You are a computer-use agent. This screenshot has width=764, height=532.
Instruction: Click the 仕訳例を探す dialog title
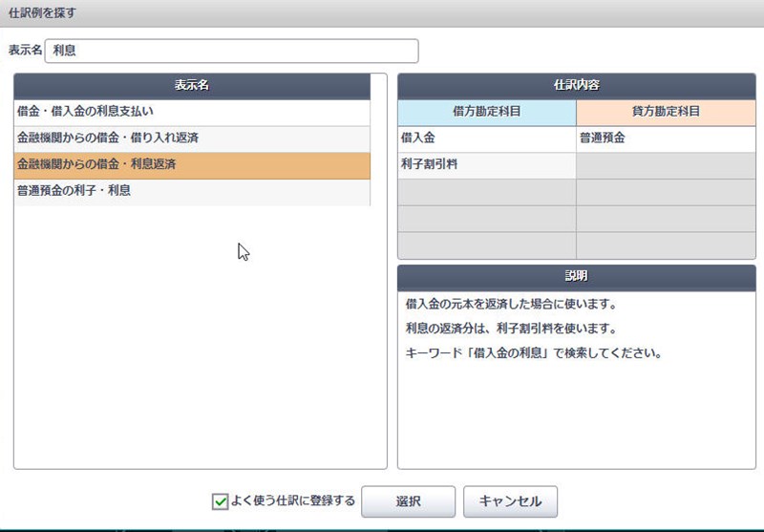pos(43,13)
